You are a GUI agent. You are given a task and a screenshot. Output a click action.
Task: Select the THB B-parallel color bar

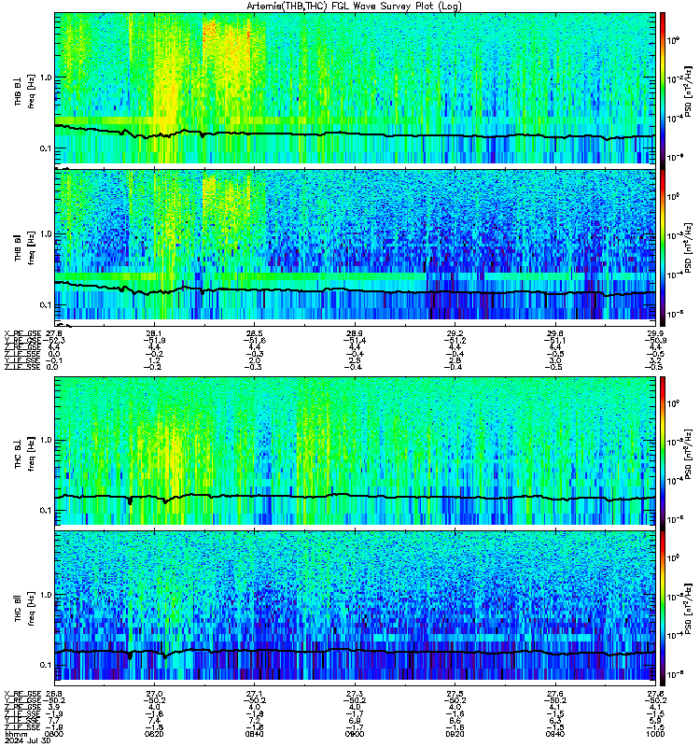(x=663, y=247)
